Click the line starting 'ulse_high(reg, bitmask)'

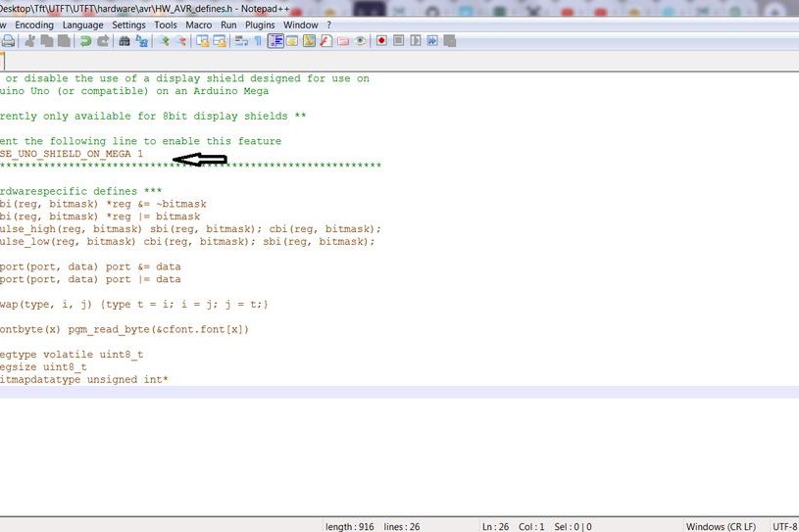click(x=190, y=229)
